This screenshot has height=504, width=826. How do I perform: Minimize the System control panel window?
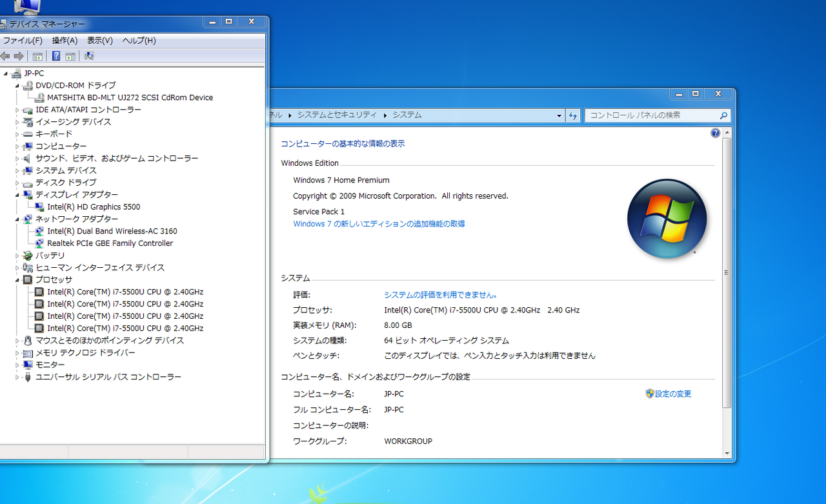(x=679, y=94)
